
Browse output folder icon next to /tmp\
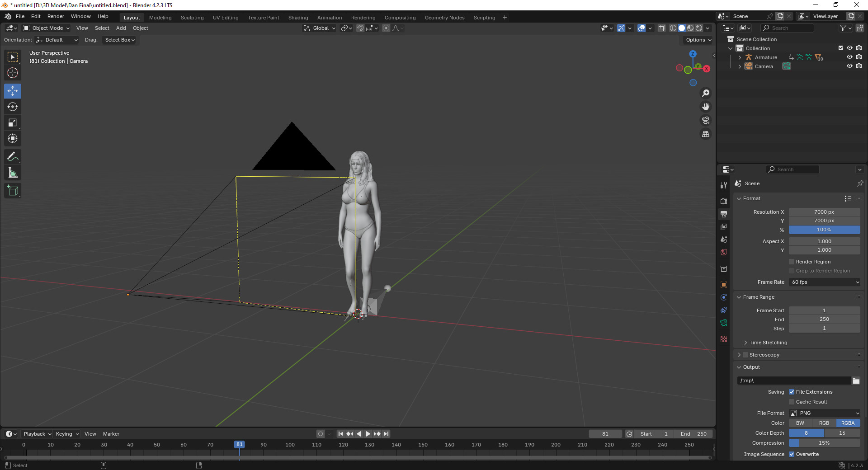coord(856,381)
